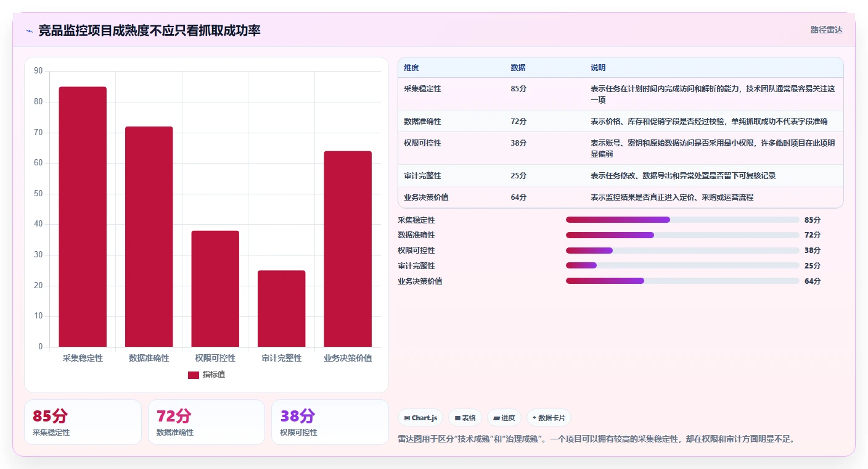Screen dimensions: 868x469
Task: Click the 采集稳定性 x-axis label under the chart
Action: 83,358
